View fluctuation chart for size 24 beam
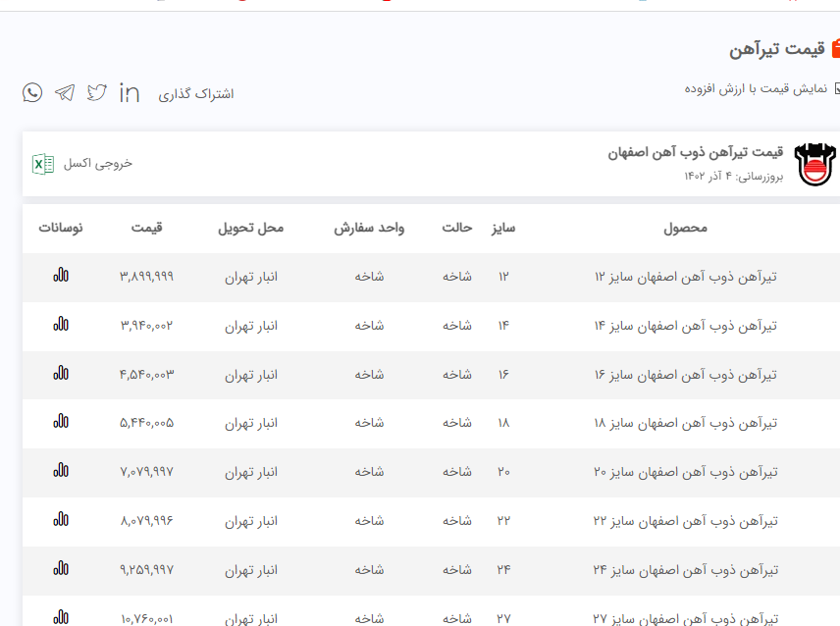The image size is (840, 626). tap(61, 568)
